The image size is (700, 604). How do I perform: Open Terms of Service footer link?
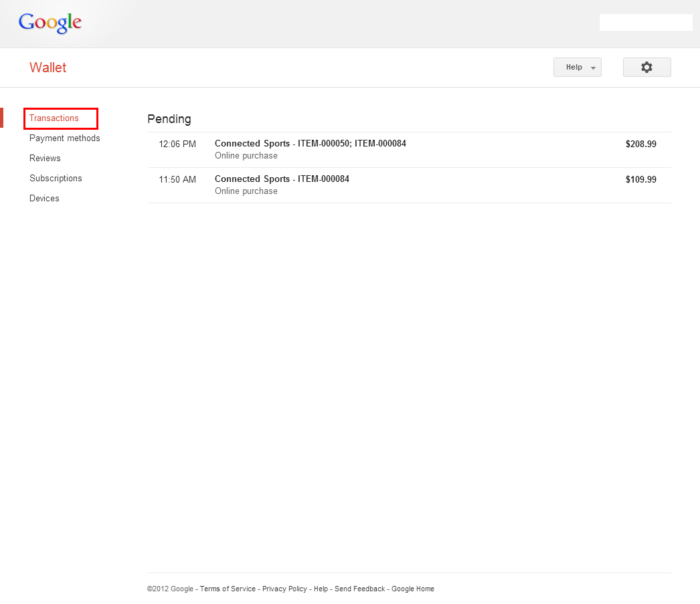coord(228,589)
